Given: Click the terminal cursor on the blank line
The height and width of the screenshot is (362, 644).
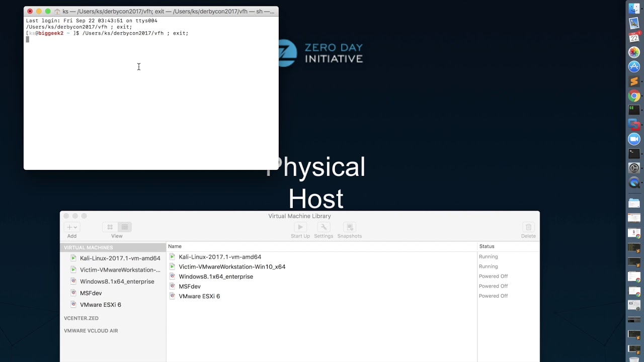Looking at the screenshot, I should pos(28,39).
